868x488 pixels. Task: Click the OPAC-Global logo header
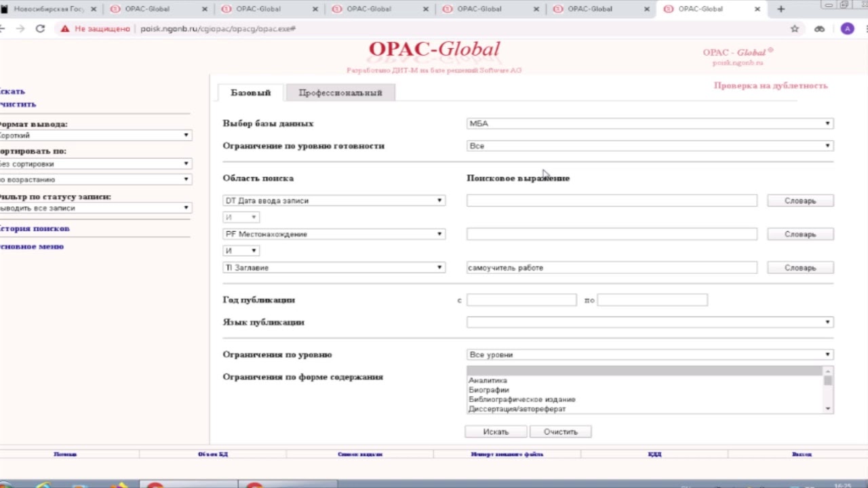434,49
